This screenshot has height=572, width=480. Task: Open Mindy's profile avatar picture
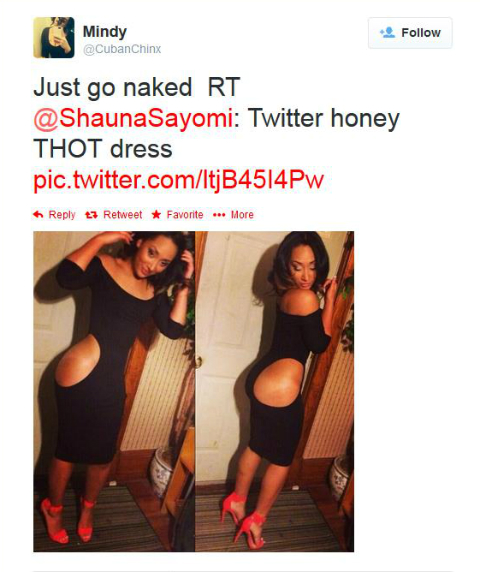click(54, 37)
